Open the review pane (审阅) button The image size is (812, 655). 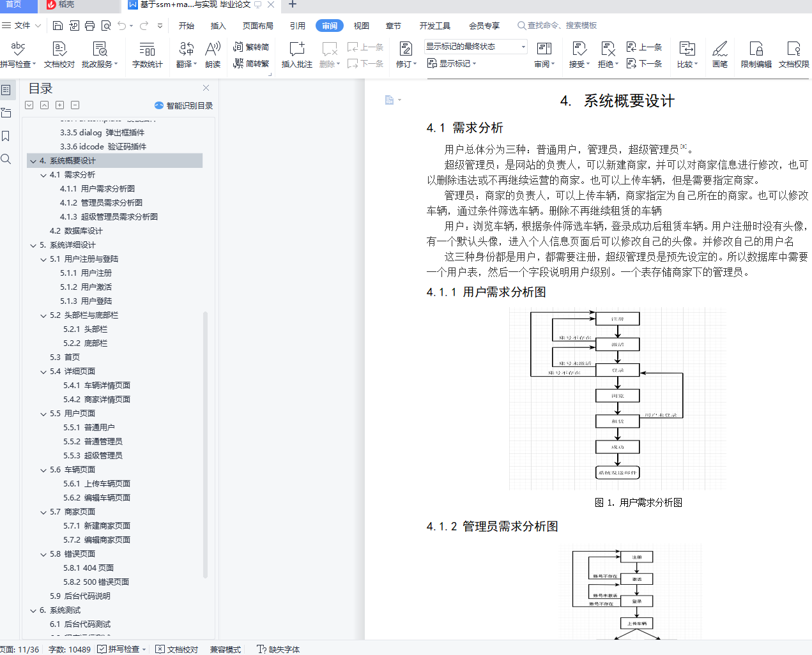pos(544,54)
